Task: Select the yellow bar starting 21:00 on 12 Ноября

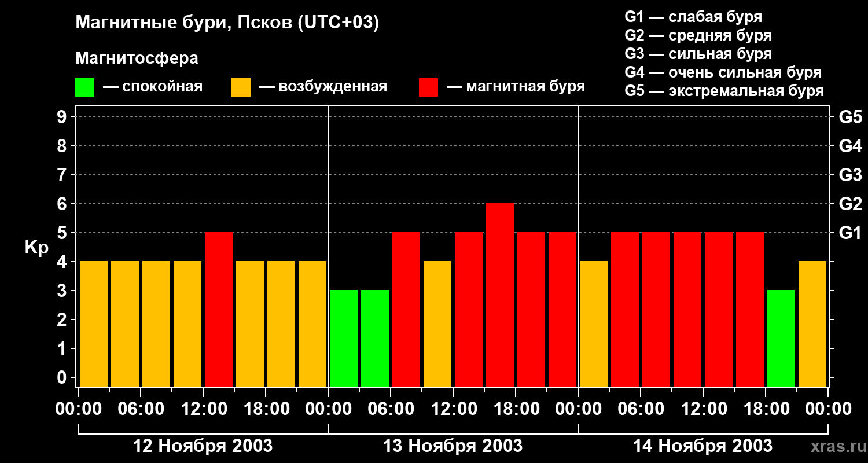Action: tap(312, 324)
